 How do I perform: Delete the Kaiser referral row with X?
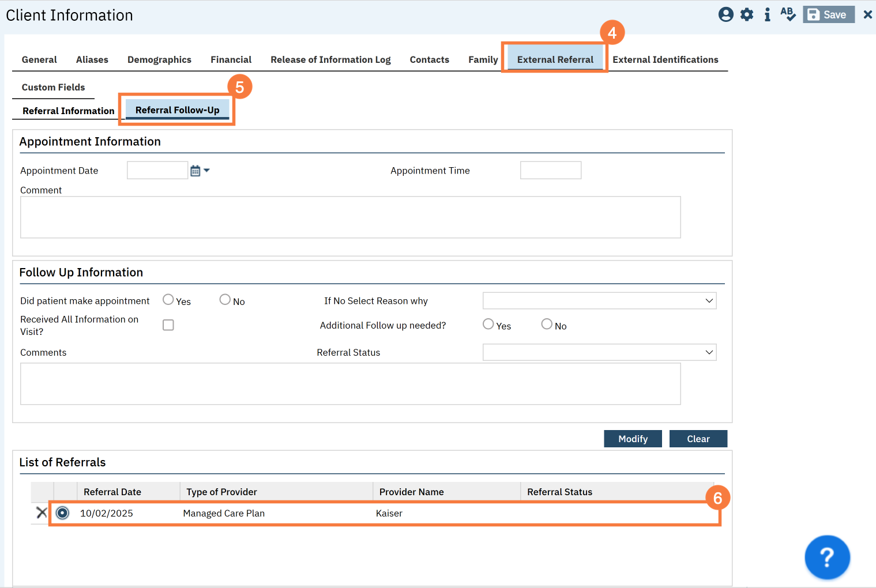(42, 512)
